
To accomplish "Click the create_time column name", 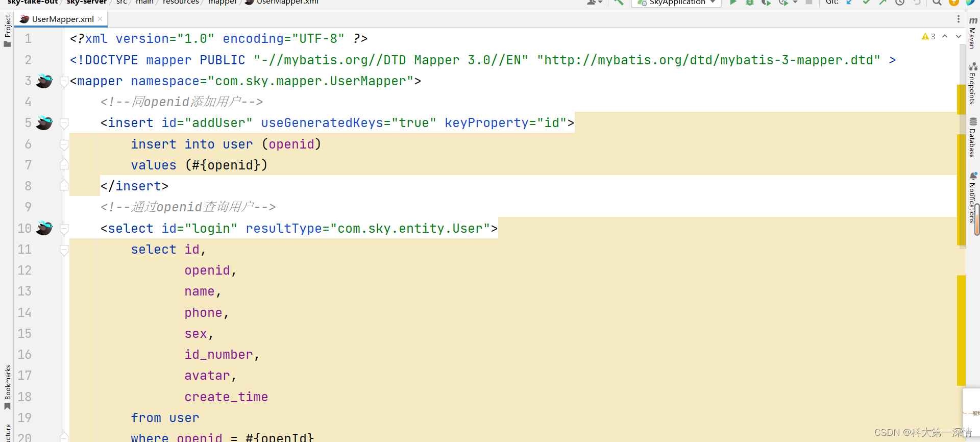I will [226, 397].
